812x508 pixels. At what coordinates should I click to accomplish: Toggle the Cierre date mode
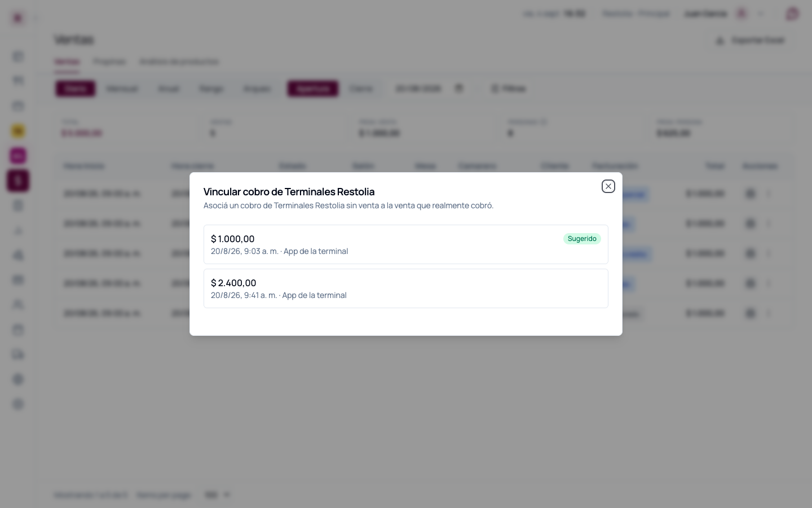click(361, 89)
